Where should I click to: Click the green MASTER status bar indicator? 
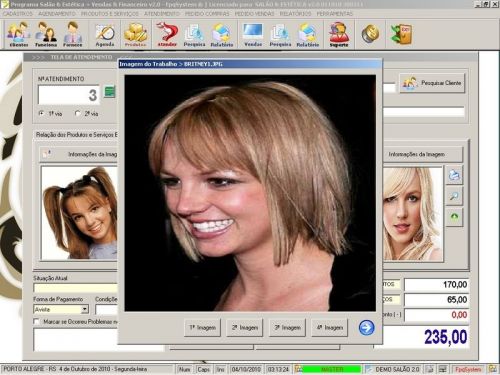[332, 369]
